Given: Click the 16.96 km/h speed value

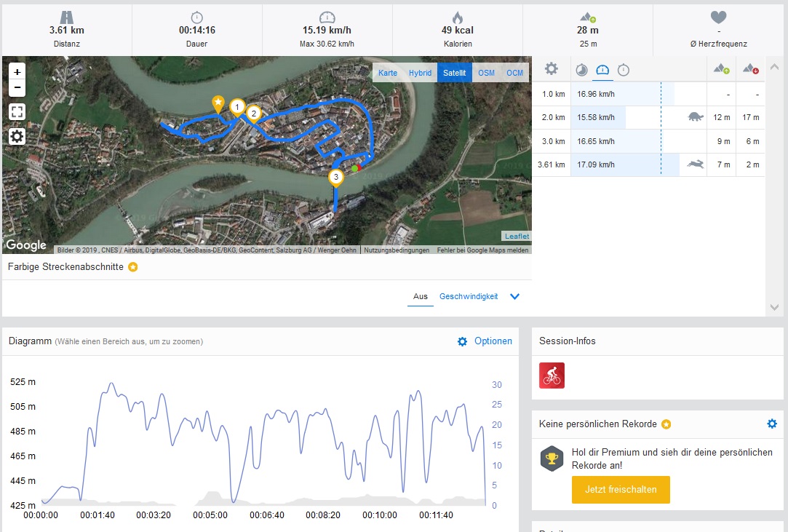Looking at the screenshot, I should click(595, 94).
